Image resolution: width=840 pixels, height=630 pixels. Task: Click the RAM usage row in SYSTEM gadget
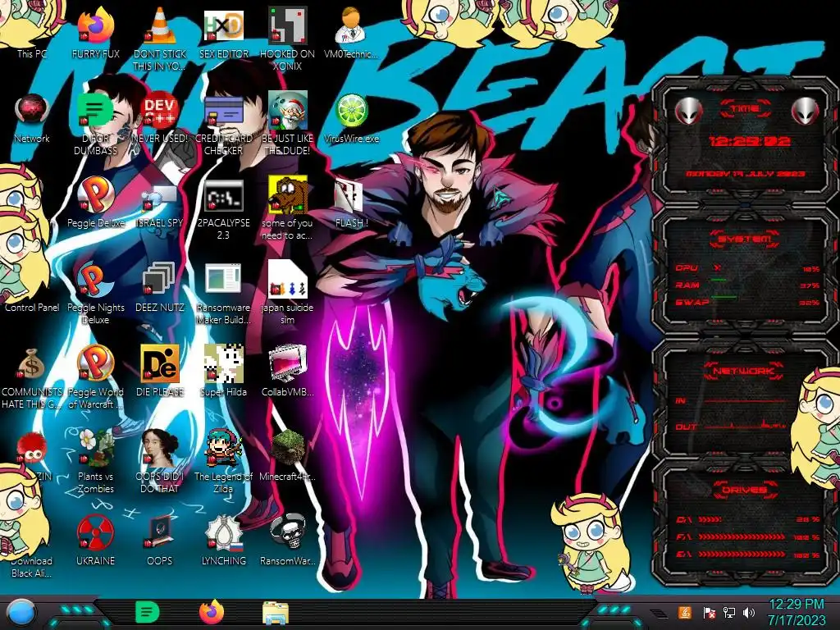click(x=747, y=285)
